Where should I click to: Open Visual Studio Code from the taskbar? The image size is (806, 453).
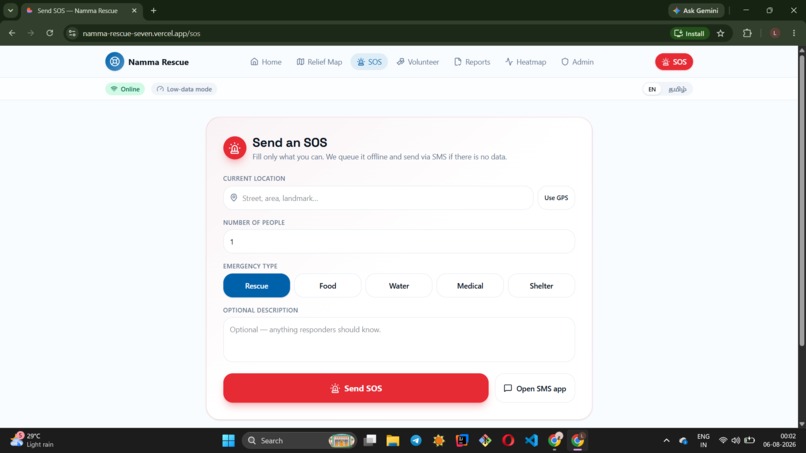531,441
